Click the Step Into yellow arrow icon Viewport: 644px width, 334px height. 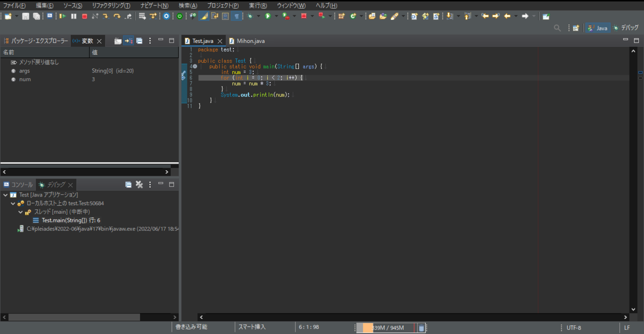pyautogui.click(x=105, y=16)
